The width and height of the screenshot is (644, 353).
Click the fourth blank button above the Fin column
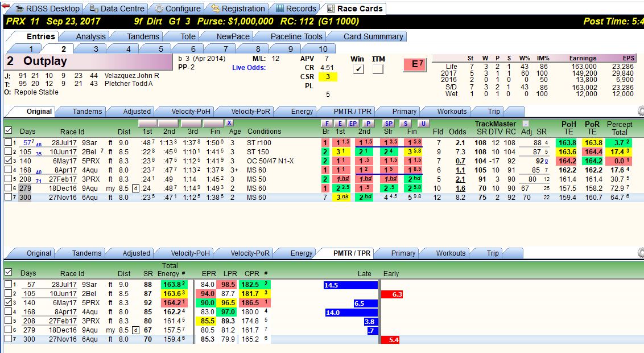click(213, 124)
